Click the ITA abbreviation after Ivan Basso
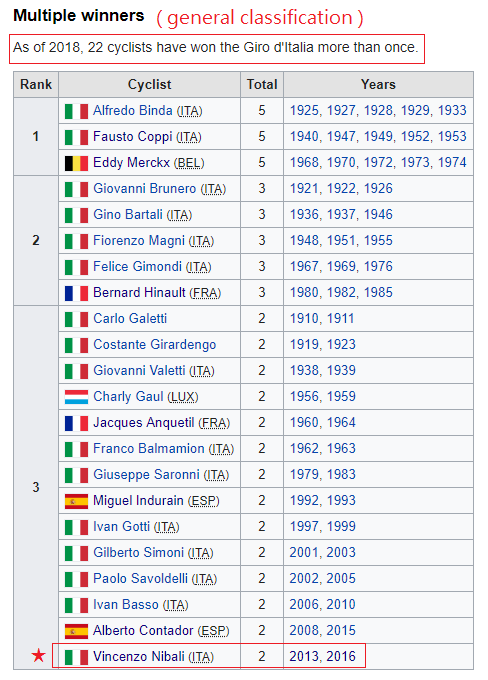The height and width of the screenshot is (680, 488). [x=175, y=605]
